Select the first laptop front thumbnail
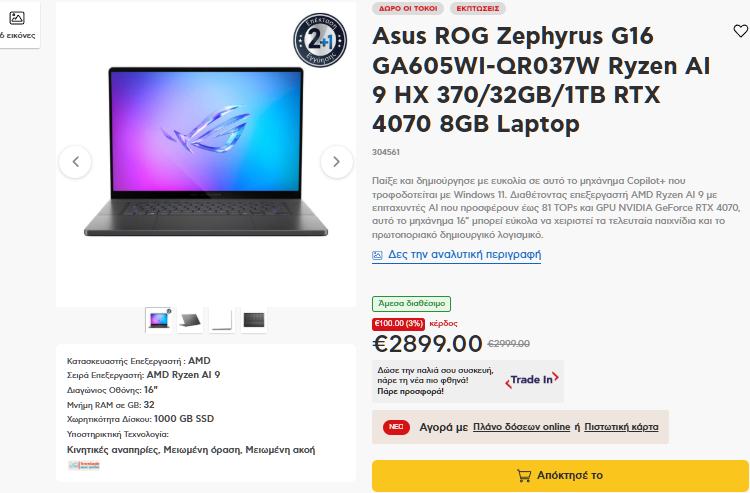750x493 pixels. 158,320
